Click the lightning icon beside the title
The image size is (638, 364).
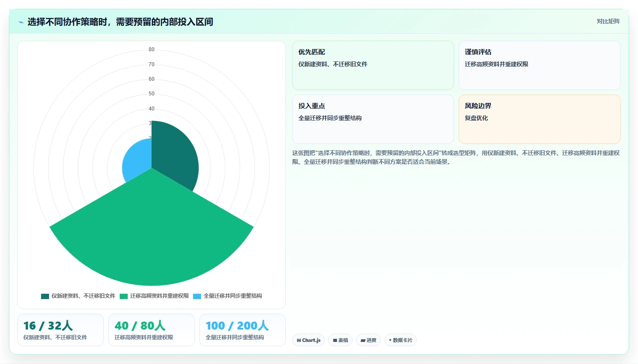[21, 22]
